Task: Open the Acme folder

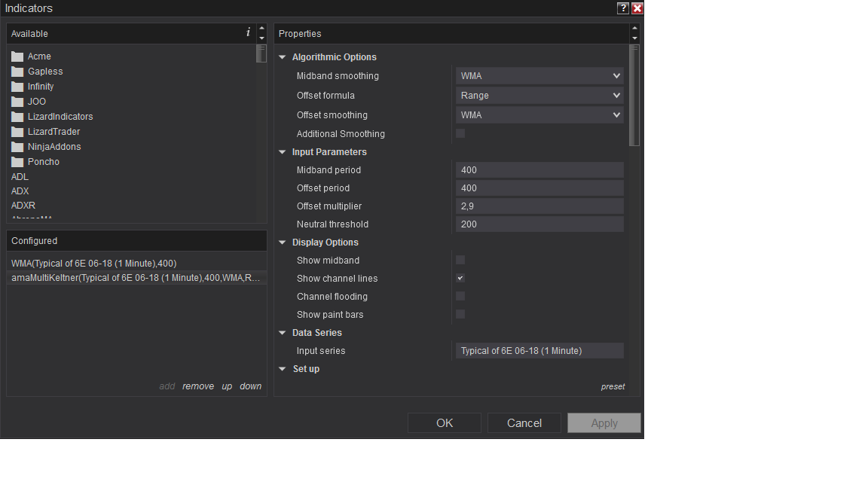Action: click(31, 56)
